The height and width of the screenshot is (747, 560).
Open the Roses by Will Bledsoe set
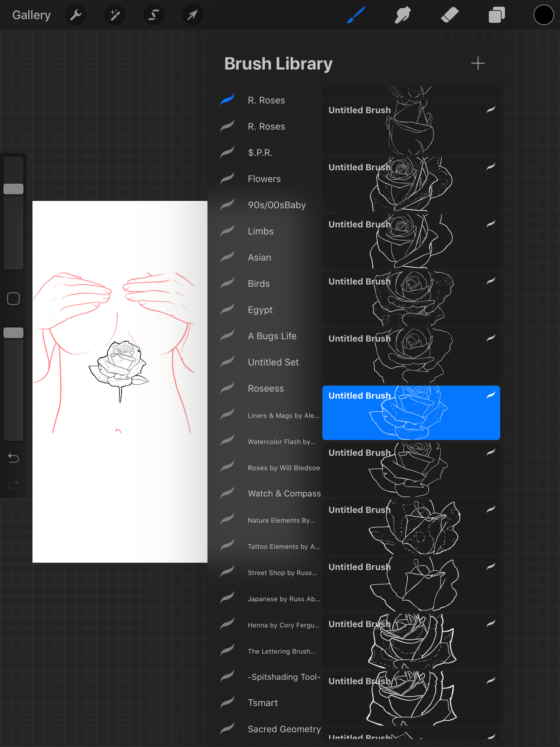pyautogui.click(x=284, y=468)
